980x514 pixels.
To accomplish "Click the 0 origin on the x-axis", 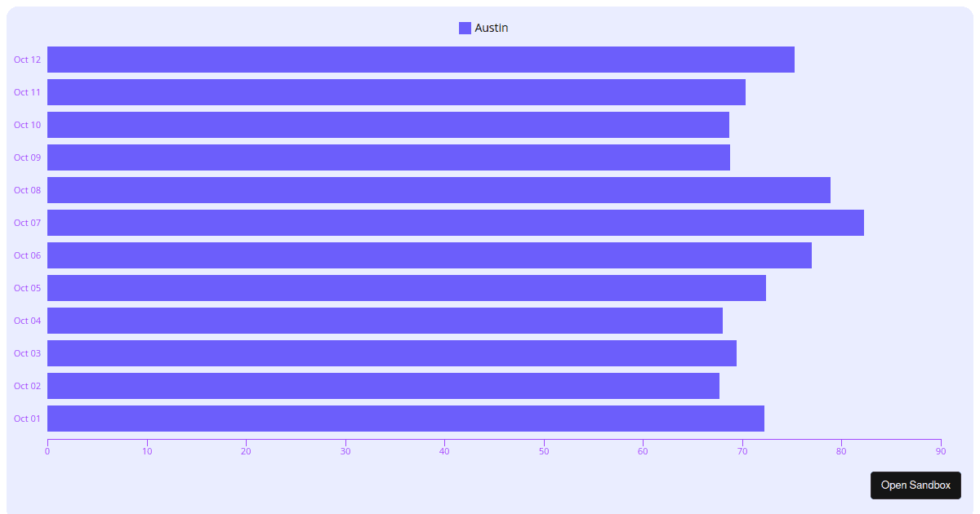I will [x=47, y=450].
